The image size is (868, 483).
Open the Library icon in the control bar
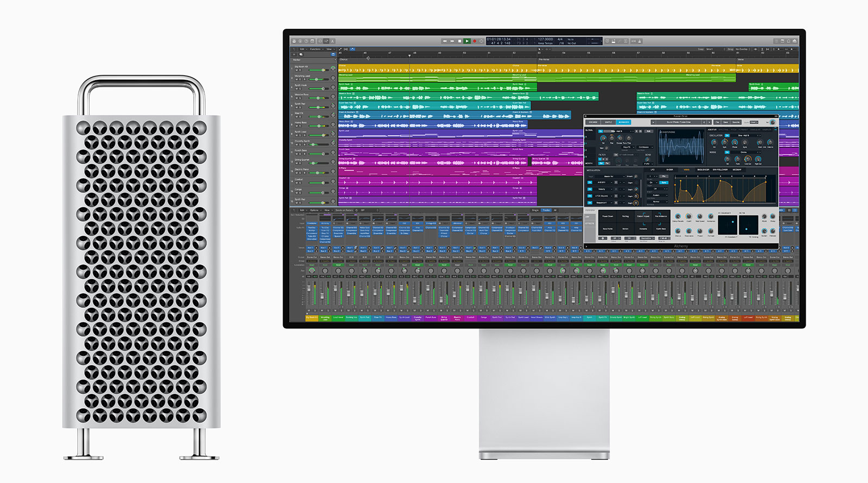coord(293,41)
